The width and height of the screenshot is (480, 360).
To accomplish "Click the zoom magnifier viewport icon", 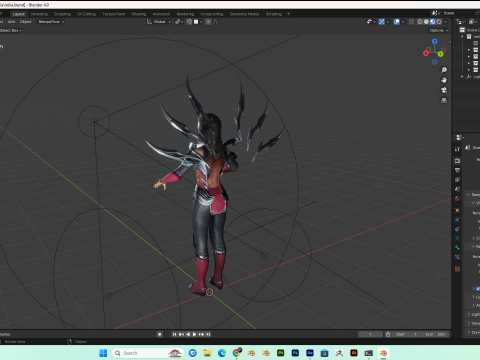I will pyautogui.click(x=444, y=70).
